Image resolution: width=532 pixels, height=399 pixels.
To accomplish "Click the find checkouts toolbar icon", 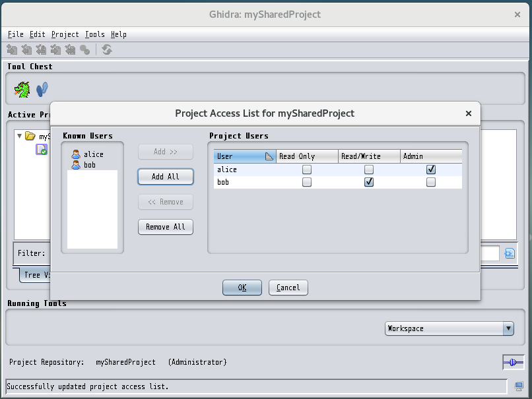I will (x=85, y=50).
